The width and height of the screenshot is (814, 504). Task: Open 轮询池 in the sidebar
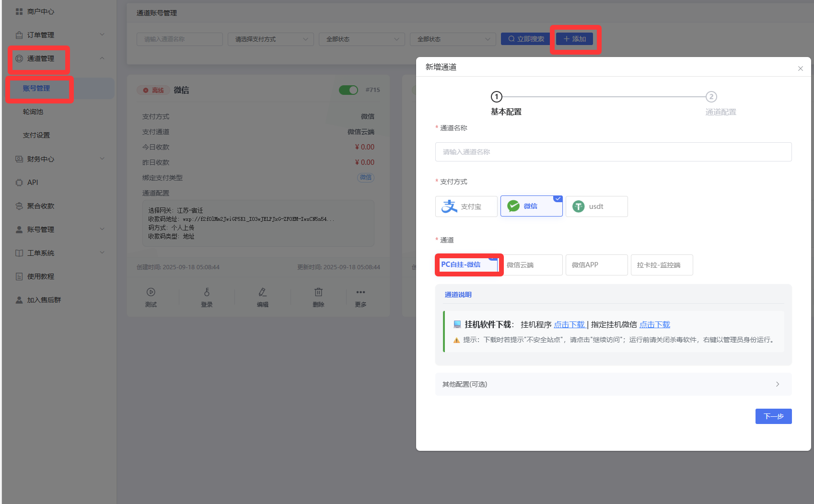pyautogui.click(x=33, y=112)
